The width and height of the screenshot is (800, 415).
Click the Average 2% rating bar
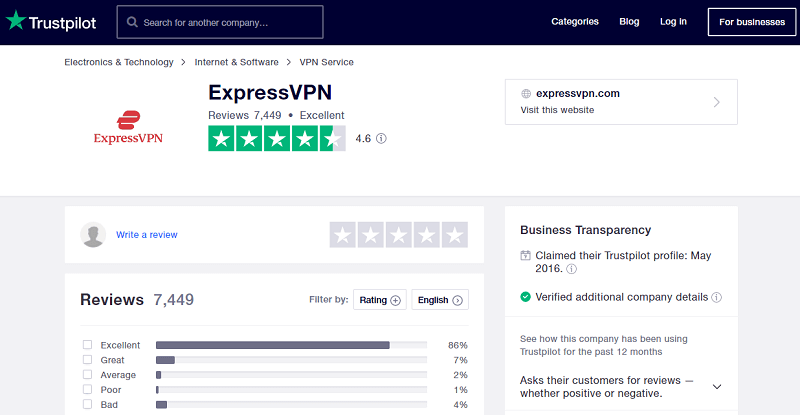[x=291, y=375]
